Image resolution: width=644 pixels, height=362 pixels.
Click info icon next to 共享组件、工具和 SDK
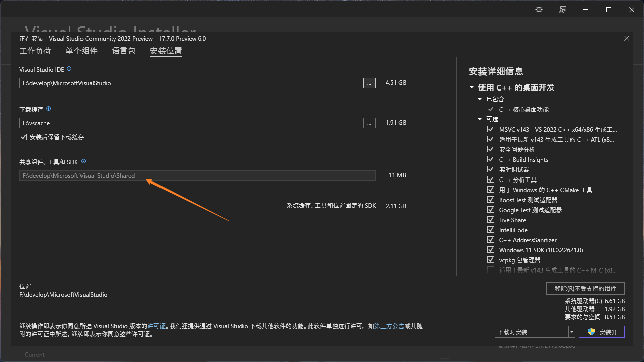(84, 161)
